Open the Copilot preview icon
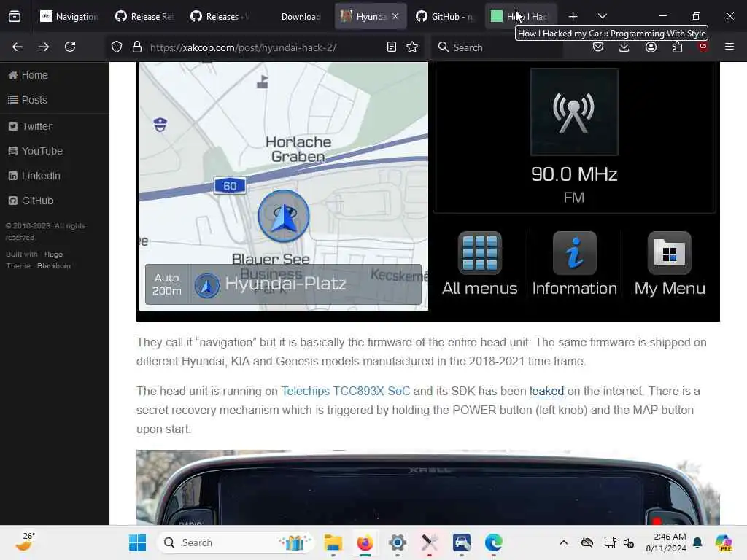 tap(724, 542)
